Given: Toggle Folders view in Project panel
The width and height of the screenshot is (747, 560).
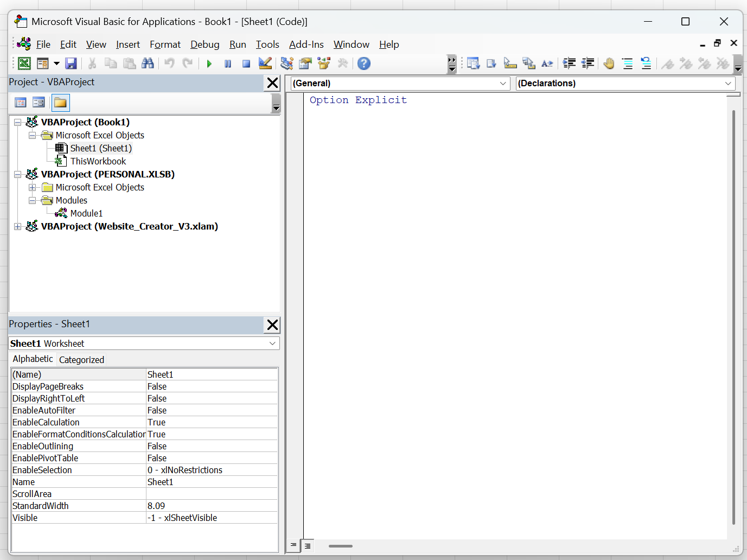Looking at the screenshot, I should [x=60, y=103].
